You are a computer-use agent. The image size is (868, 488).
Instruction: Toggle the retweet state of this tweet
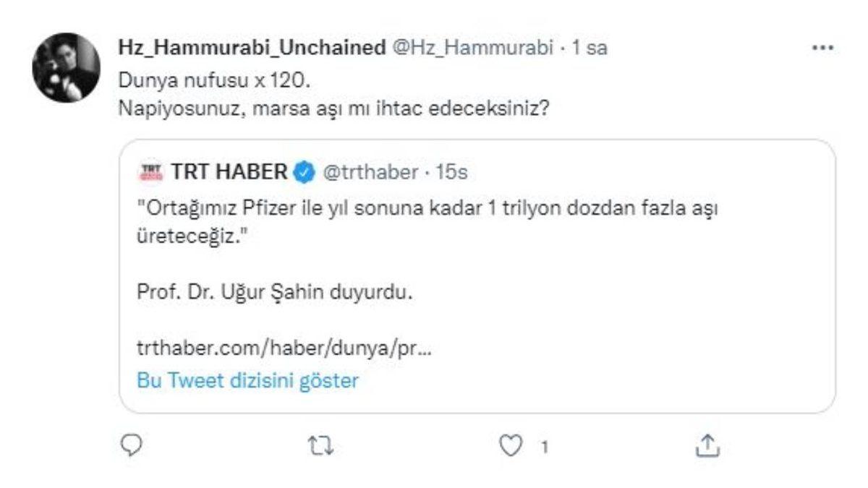321,446
